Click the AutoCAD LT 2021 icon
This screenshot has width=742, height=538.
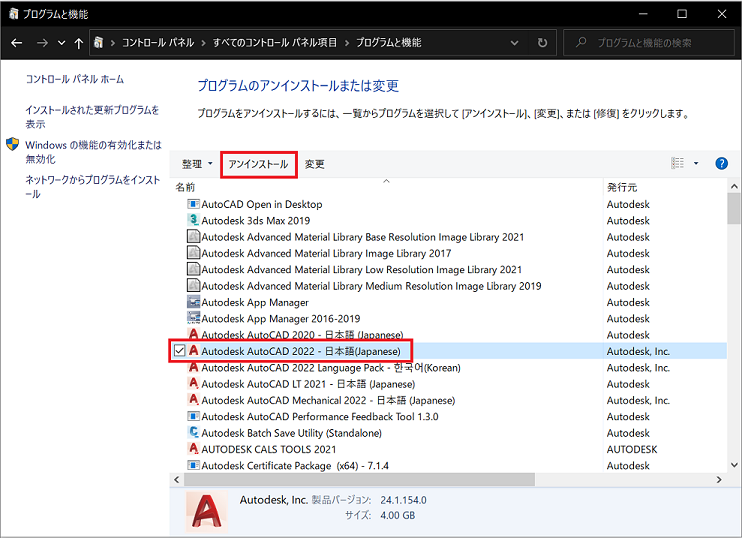tap(193, 383)
